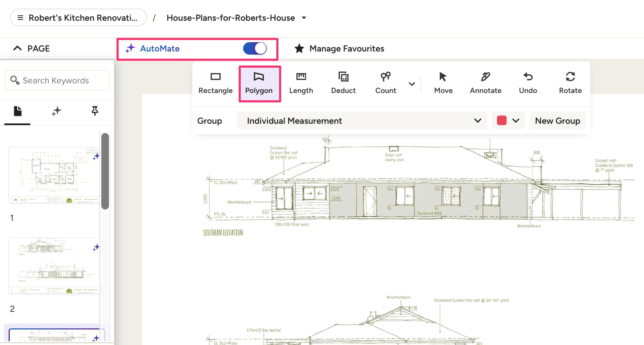Select the Polygon tool

coord(259,83)
